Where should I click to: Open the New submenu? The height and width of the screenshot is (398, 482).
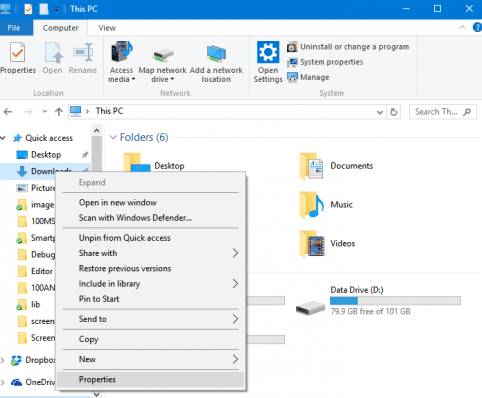[151, 359]
